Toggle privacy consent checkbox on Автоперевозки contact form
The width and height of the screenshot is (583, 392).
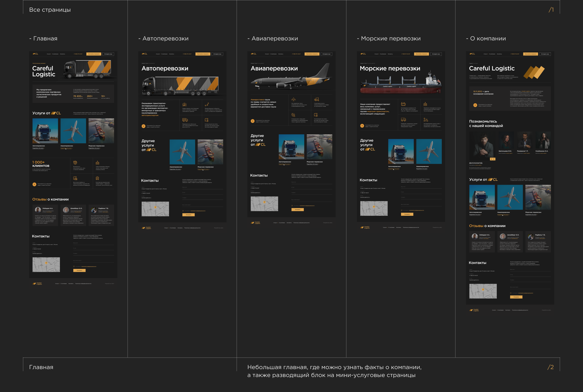click(183, 211)
